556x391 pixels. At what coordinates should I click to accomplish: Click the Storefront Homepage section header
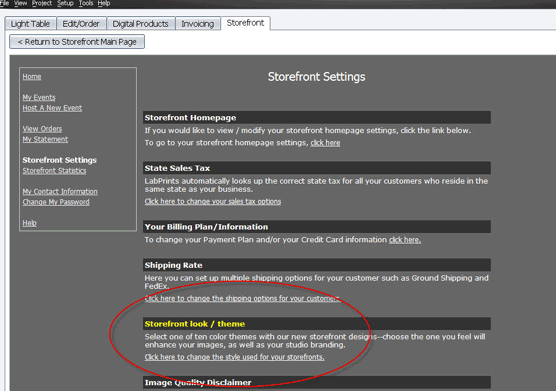317,117
